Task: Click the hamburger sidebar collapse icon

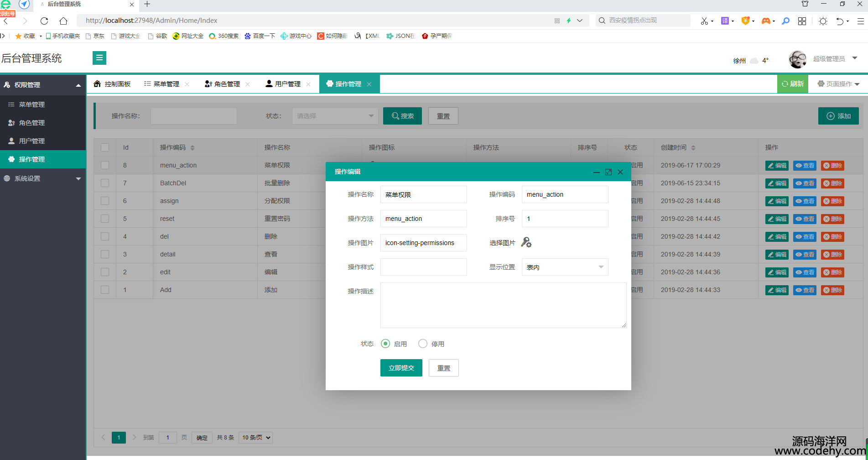Action: coord(99,58)
